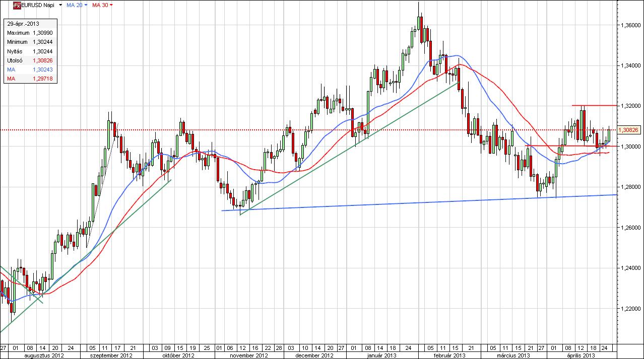The height and width of the screenshot is (359, 644).
Task: Click the current price tag 1,30826 on axis
Action: 630,130
